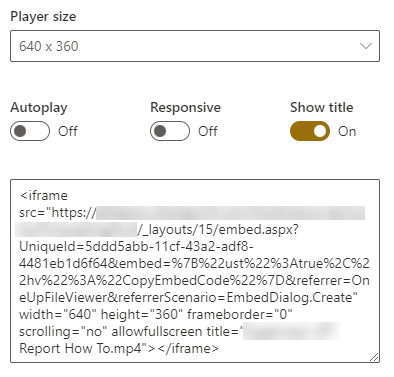Click the 'Off' text beside Responsive
This screenshot has height=377, width=394.
(208, 131)
